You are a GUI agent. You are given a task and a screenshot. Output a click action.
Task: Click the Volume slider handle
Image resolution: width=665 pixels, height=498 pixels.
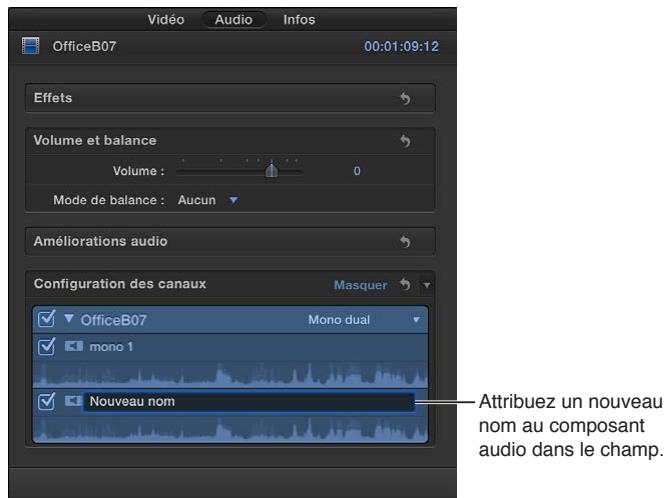click(x=271, y=171)
